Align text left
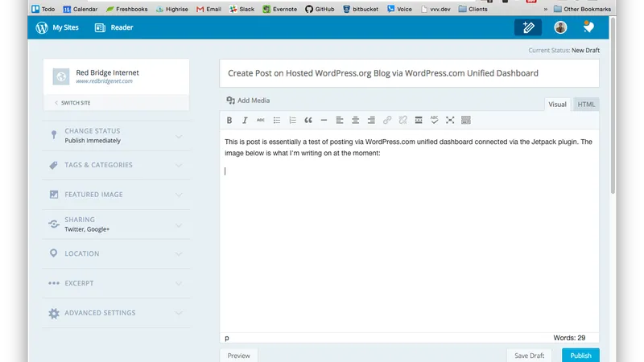The width and height of the screenshot is (644, 362). (x=339, y=120)
